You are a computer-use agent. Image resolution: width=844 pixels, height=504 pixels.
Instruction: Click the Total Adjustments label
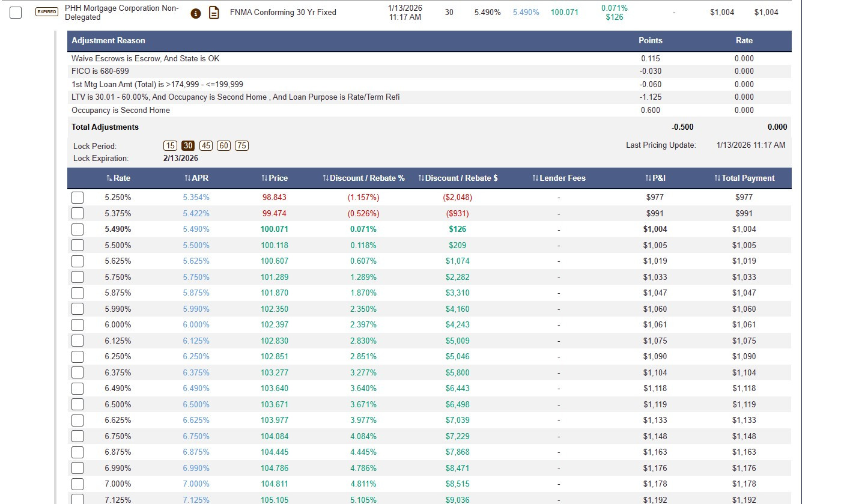(105, 127)
